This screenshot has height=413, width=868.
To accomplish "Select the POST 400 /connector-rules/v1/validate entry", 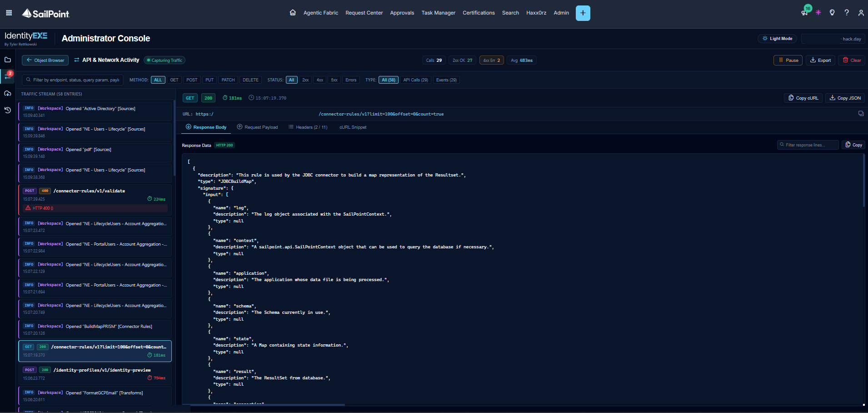I will point(95,199).
